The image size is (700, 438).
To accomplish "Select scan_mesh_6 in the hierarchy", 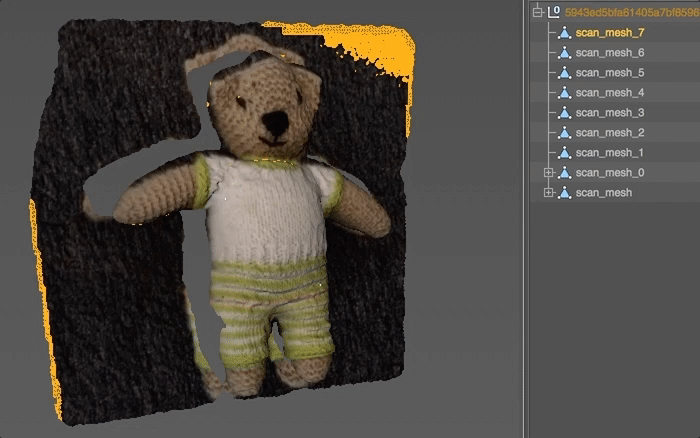I will (x=610, y=53).
